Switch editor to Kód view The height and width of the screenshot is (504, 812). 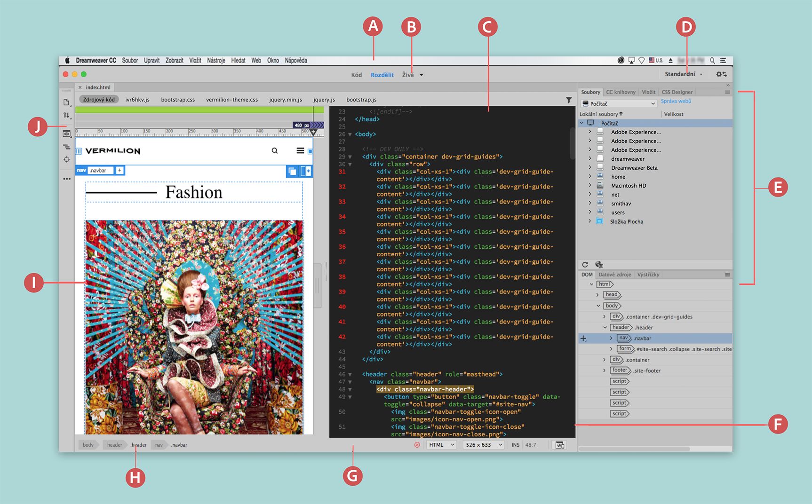pyautogui.click(x=356, y=74)
